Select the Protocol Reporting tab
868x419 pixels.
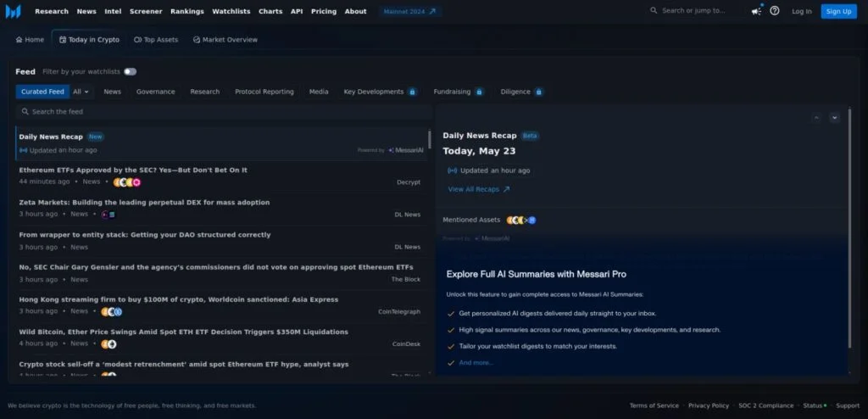(x=264, y=92)
